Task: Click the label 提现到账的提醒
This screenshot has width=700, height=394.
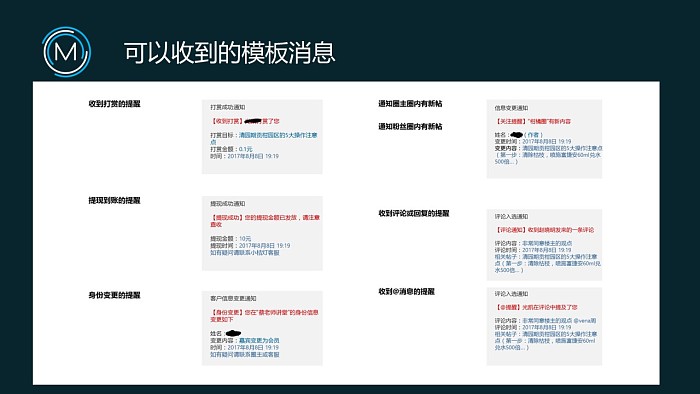Action: 114,201
